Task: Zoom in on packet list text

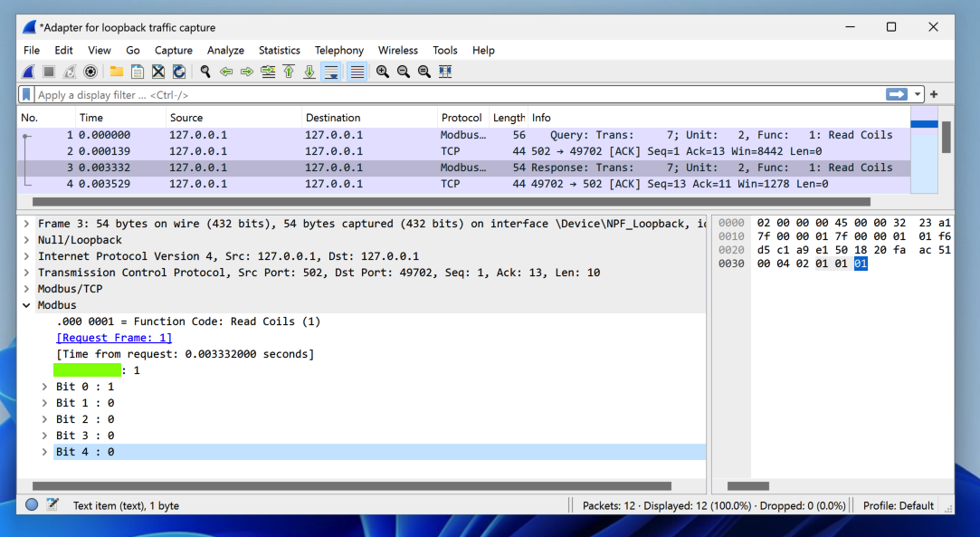Action: tap(383, 72)
